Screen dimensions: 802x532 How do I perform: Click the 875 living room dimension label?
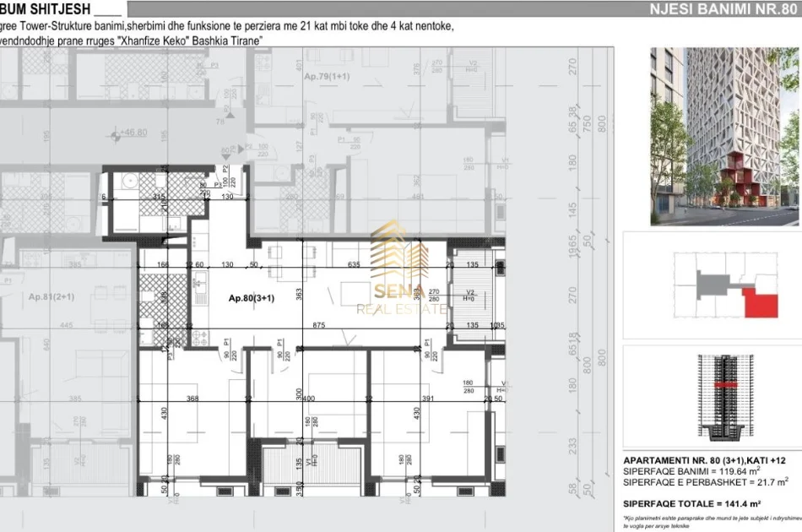click(319, 324)
